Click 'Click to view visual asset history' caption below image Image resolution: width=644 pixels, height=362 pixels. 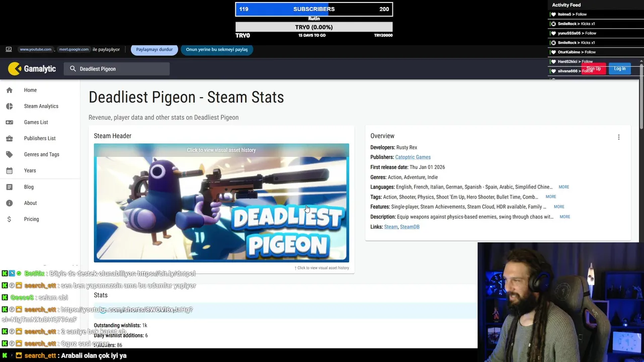pyautogui.click(x=322, y=268)
